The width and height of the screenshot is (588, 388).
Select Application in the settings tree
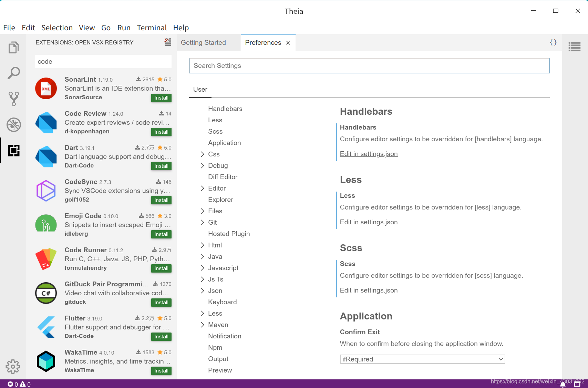coord(225,143)
